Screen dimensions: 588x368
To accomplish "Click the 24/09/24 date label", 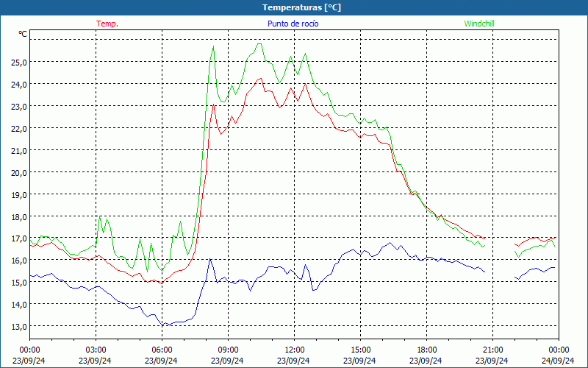I will point(559,361).
